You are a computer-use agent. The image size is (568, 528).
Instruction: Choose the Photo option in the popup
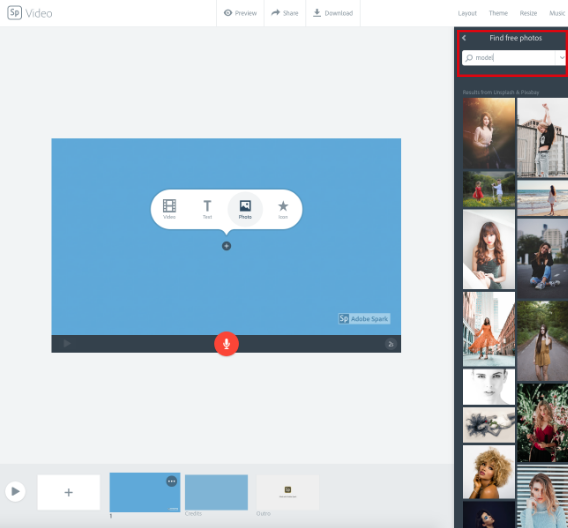pos(245,209)
